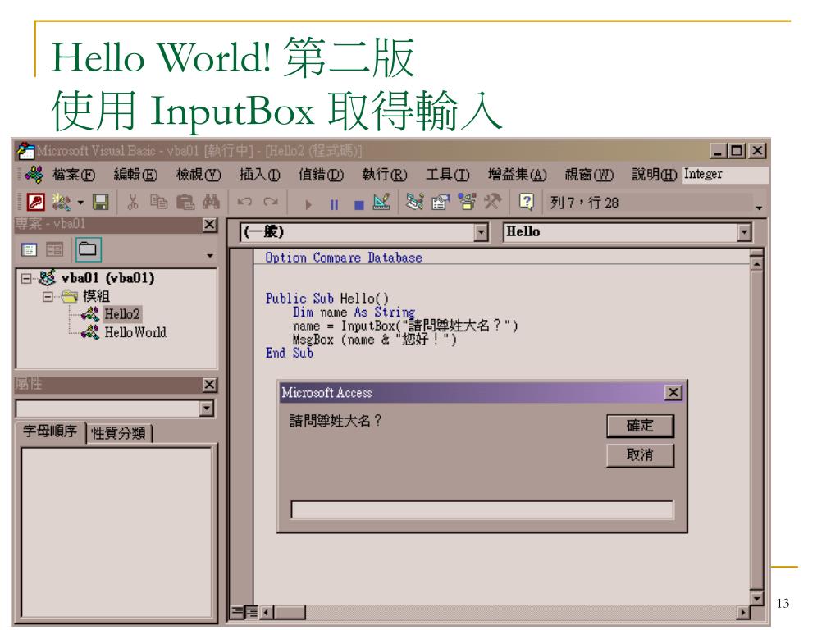Click the Full Module View button

(x=251, y=612)
